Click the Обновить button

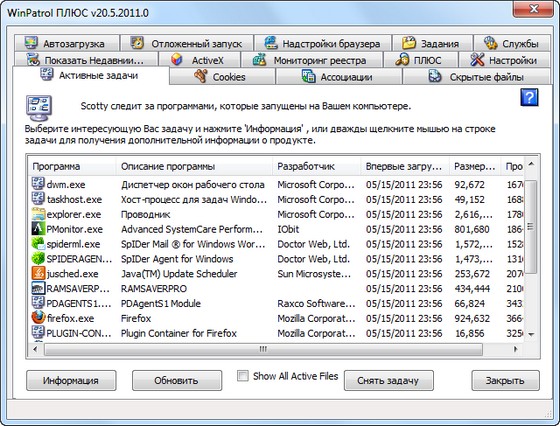click(177, 381)
